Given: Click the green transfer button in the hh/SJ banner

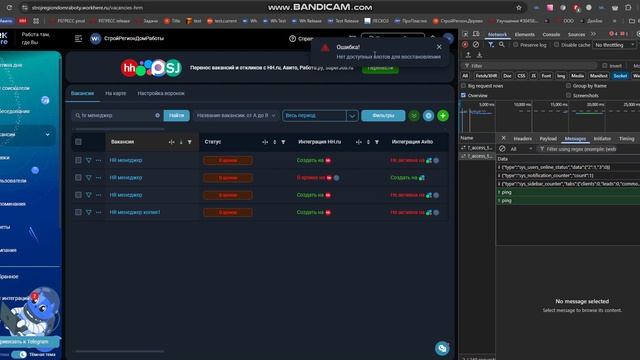Looking at the screenshot, I should (x=380, y=68).
